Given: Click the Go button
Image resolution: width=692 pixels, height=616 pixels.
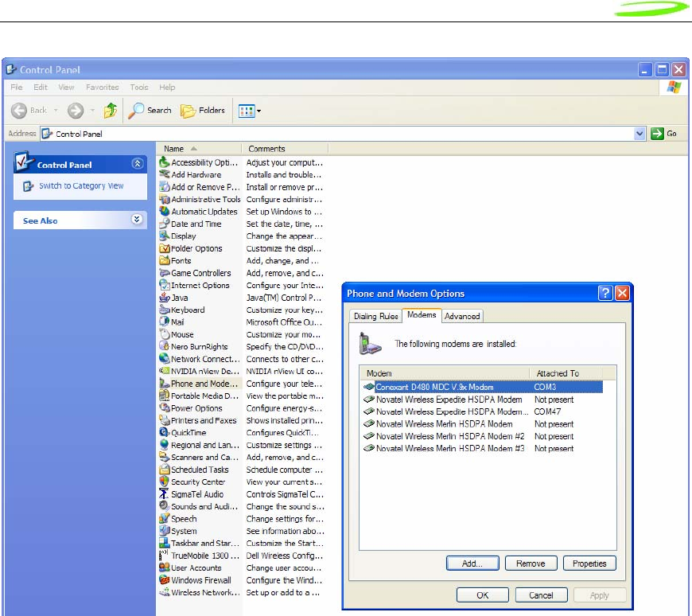Looking at the screenshot, I should point(663,134).
